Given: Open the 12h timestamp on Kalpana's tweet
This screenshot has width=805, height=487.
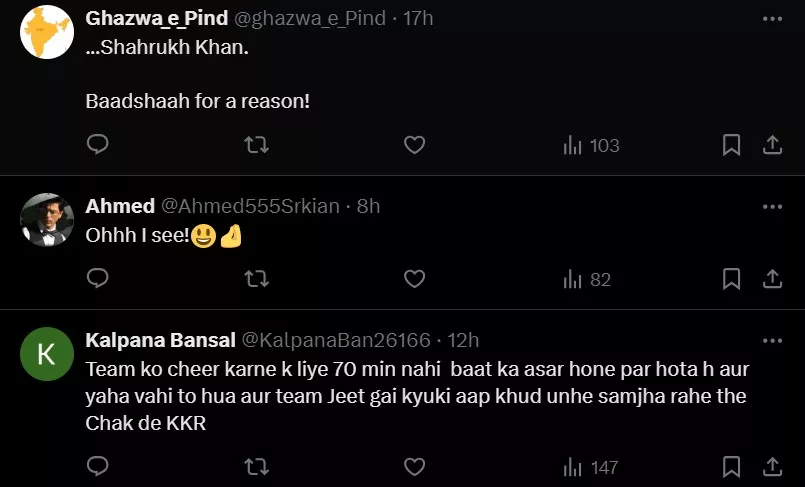Looking at the screenshot, I should (463, 340).
